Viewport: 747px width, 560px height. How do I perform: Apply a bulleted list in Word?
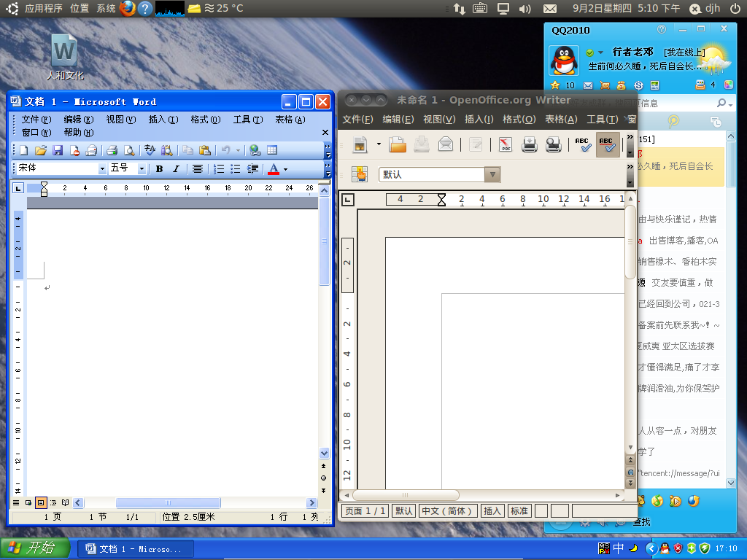tap(236, 168)
